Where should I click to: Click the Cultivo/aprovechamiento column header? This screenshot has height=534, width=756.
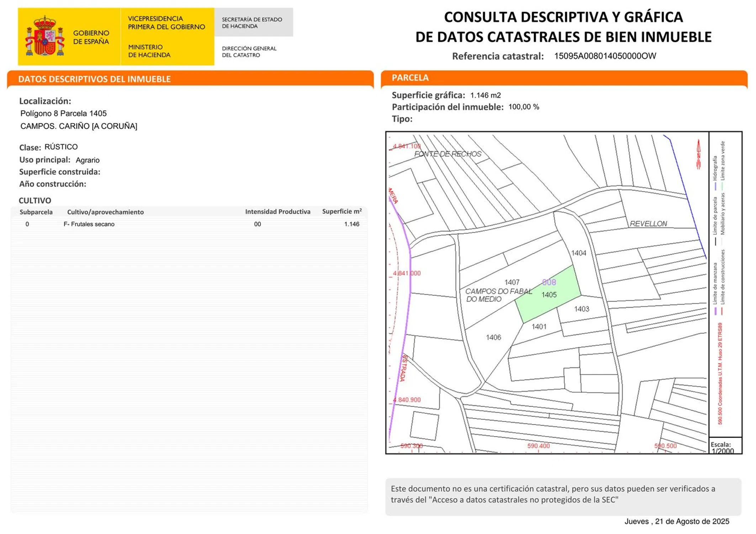click(x=105, y=212)
